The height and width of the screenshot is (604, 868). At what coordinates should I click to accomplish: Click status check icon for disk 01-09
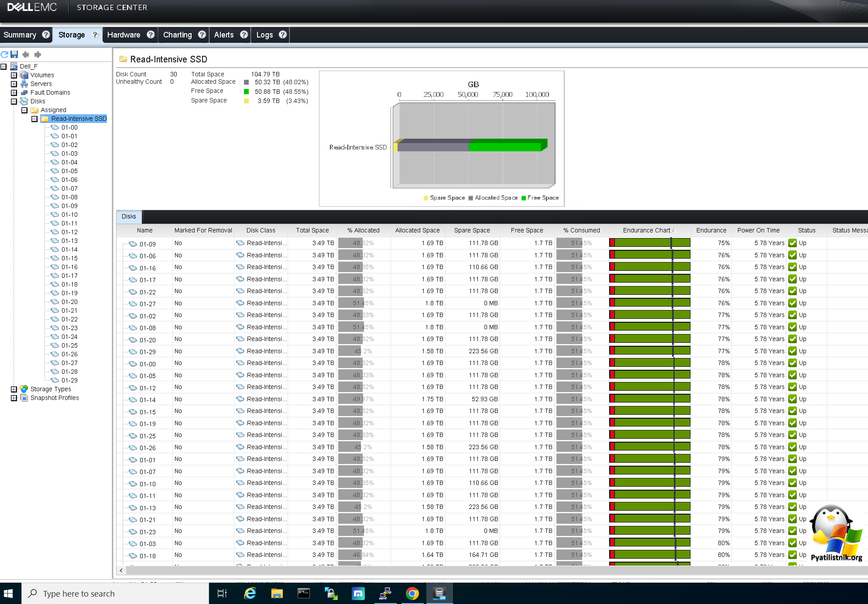793,243
